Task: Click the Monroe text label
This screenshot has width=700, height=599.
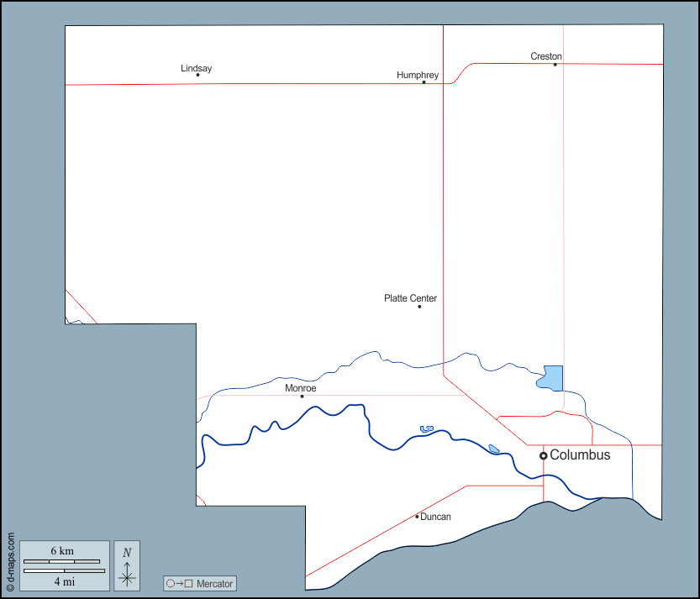Action: (300, 388)
